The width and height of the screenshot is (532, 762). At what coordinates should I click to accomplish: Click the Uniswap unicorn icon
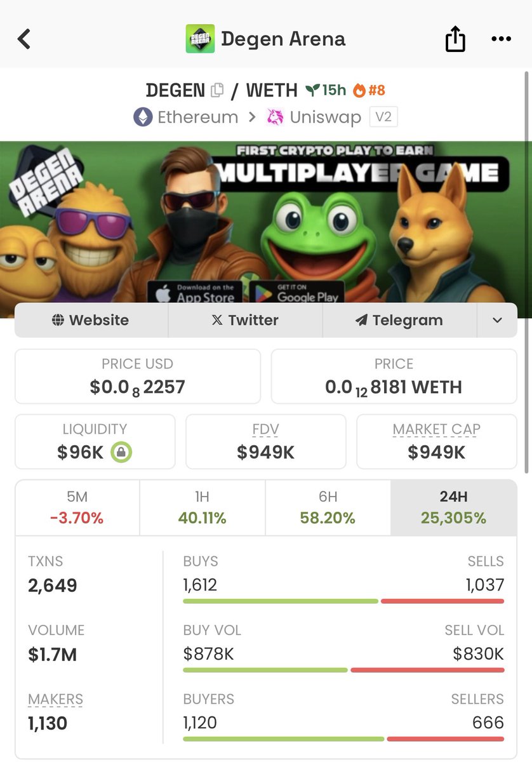pos(275,117)
